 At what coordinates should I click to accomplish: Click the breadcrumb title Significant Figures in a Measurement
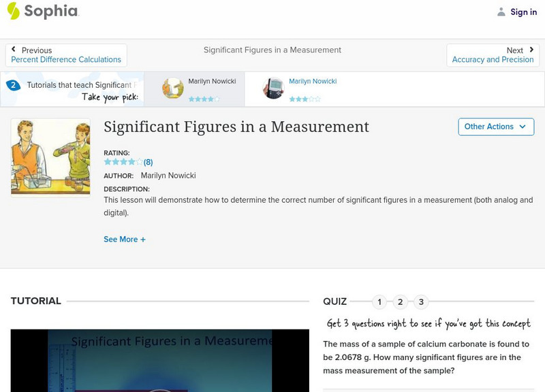point(272,50)
